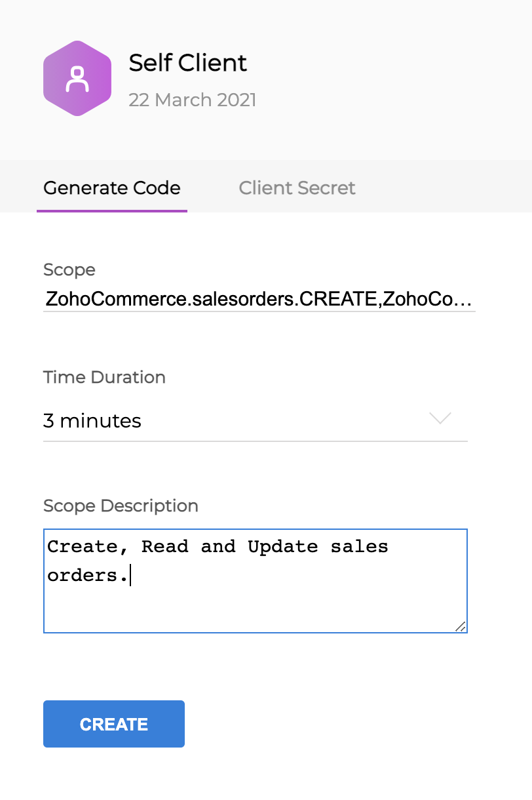Image resolution: width=532 pixels, height=800 pixels.
Task: Open the Client Secret tab
Action: tap(297, 188)
